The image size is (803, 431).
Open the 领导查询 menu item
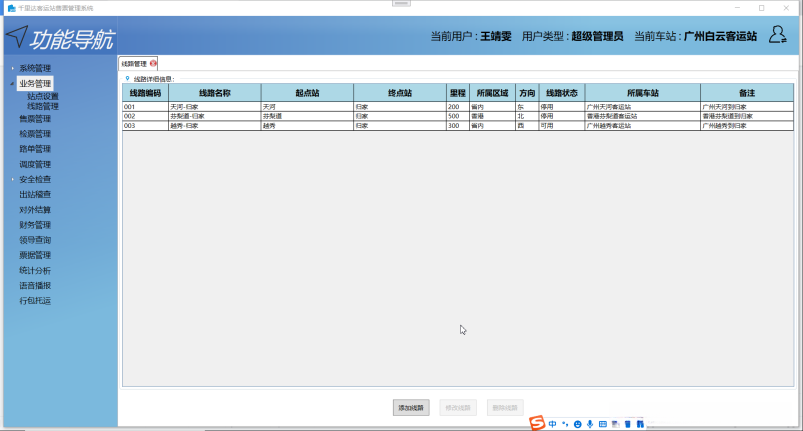pyautogui.click(x=35, y=240)
